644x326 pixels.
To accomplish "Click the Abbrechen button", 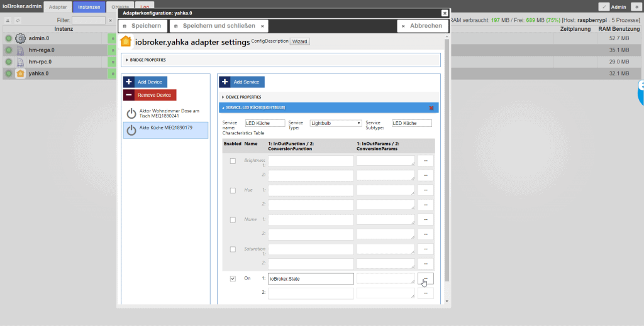I will [x=423, y=26].
